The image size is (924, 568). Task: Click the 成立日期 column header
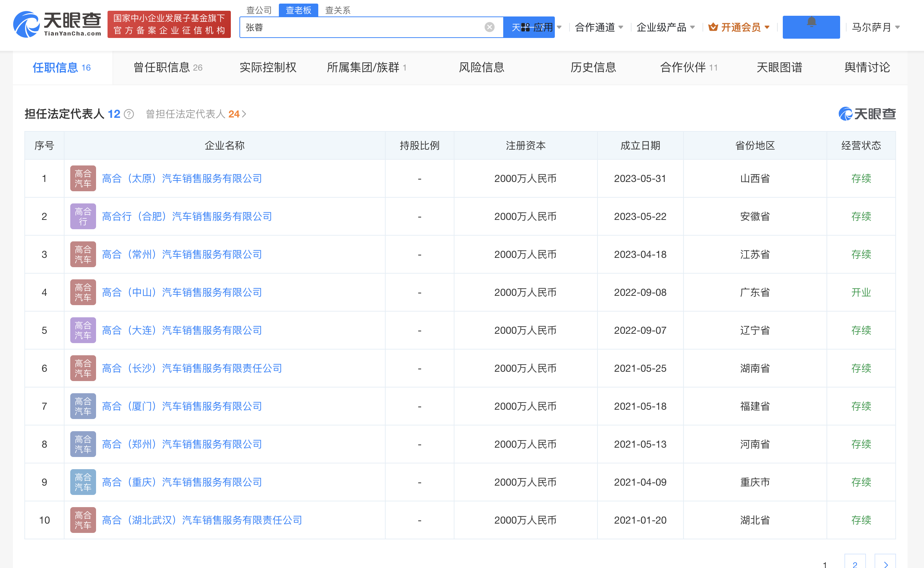pyautogui.click(x=640, y=145)
